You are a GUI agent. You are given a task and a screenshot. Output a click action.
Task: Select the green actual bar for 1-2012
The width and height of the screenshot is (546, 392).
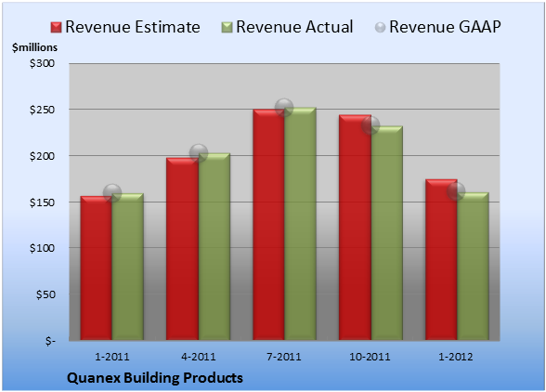point(474,267)
